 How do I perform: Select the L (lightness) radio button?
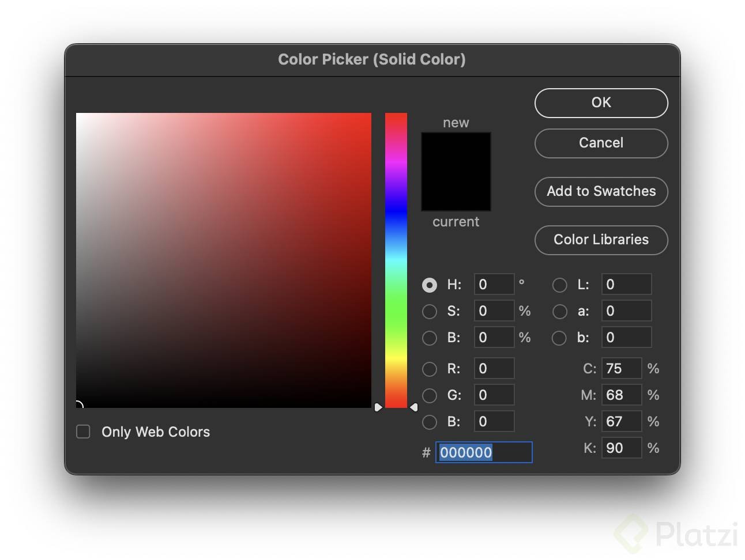point(559,285)
